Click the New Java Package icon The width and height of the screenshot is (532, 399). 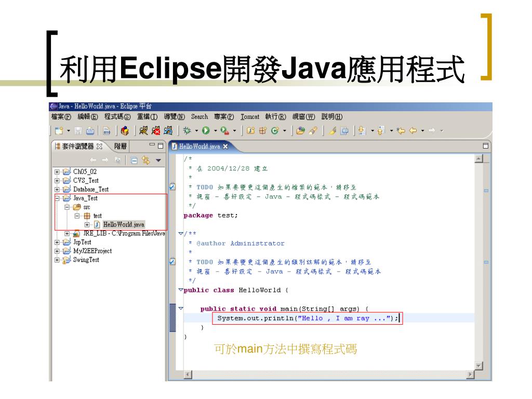click(x=262, y=130)
